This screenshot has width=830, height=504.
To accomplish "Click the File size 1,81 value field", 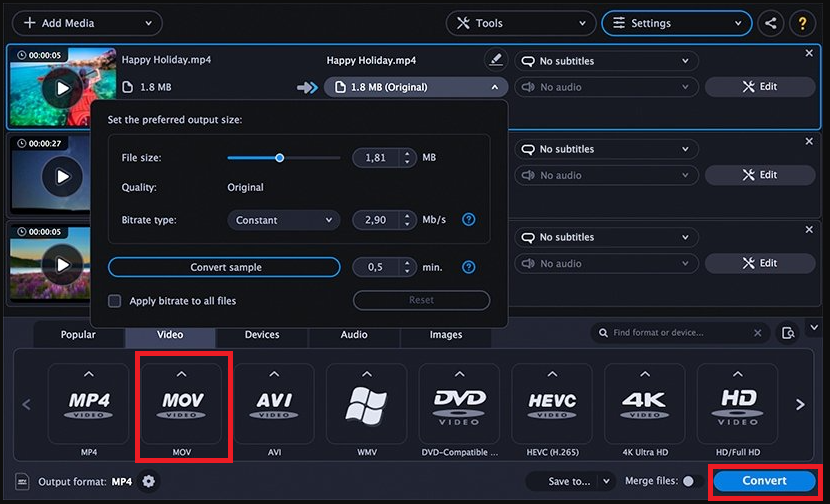I will 377,158.
